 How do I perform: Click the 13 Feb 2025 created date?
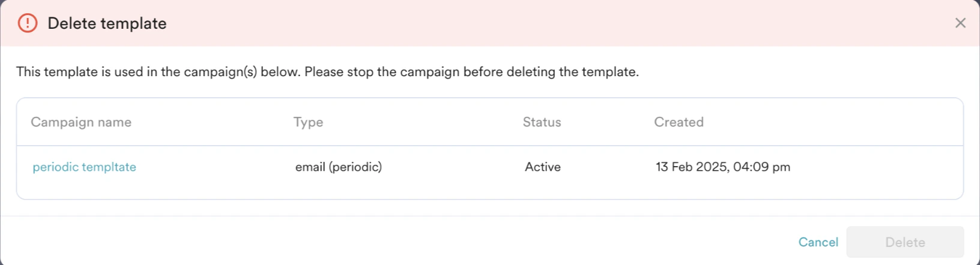(723, 167)
